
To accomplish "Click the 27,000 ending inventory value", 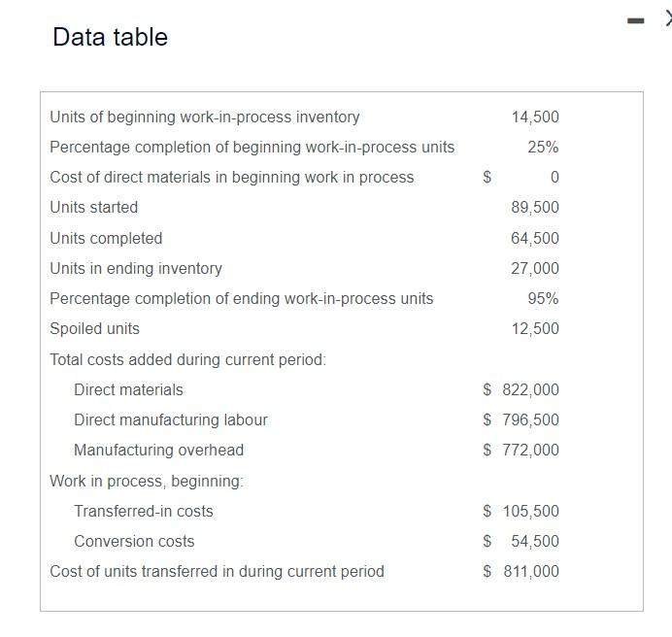I will pyautogui.click(x=535, y=268).
